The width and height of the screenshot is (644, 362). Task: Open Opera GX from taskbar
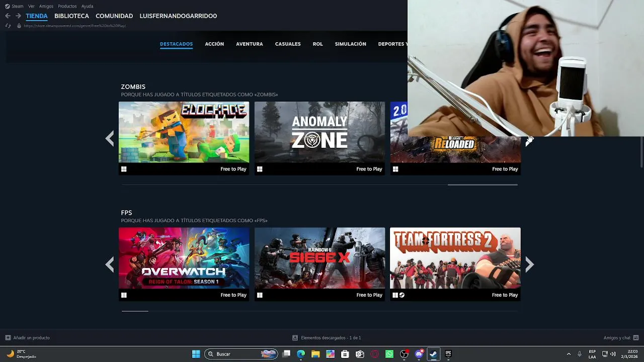374,354
